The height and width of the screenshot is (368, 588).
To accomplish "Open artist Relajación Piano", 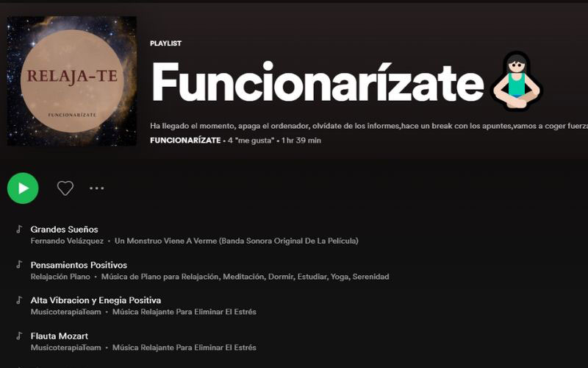I will (60, 277).
